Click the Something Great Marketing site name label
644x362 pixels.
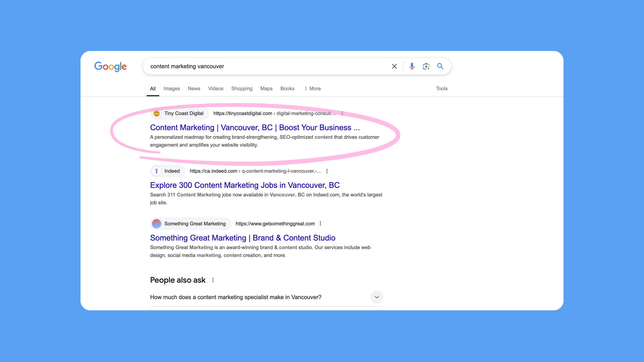tap(195, 224)
